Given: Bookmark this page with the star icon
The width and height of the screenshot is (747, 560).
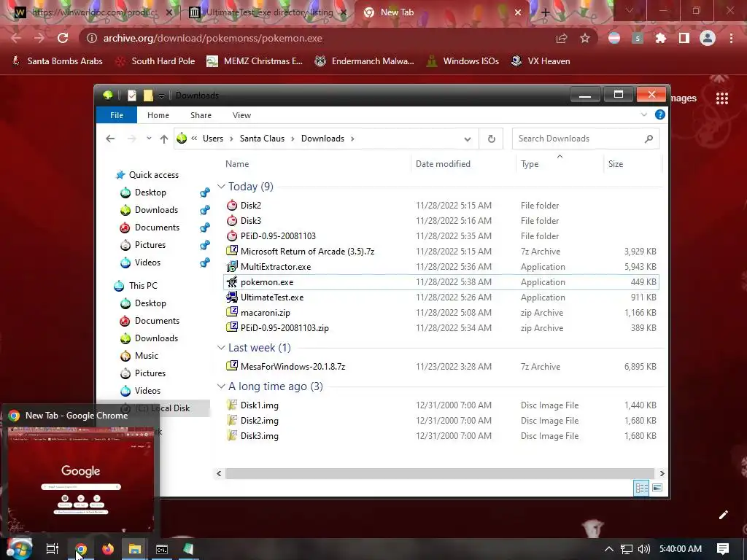Looking at the screenshot, I should (x=585, y=38).
